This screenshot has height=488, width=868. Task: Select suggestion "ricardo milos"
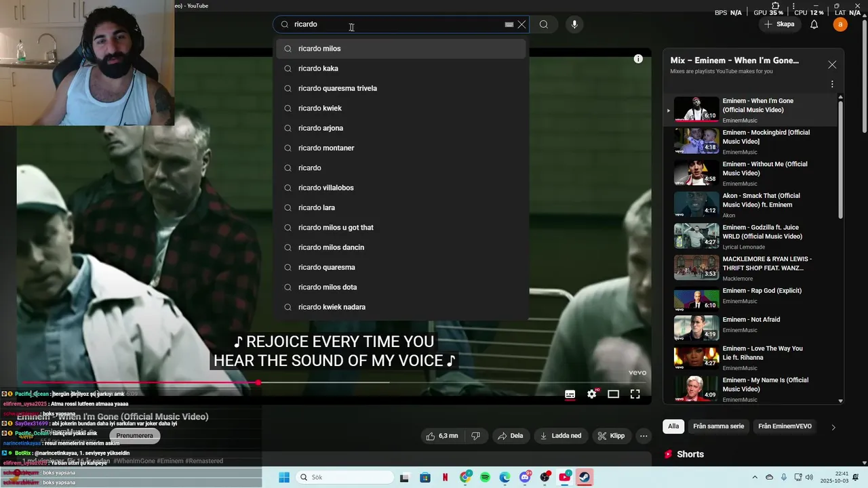tap(401, 49)
